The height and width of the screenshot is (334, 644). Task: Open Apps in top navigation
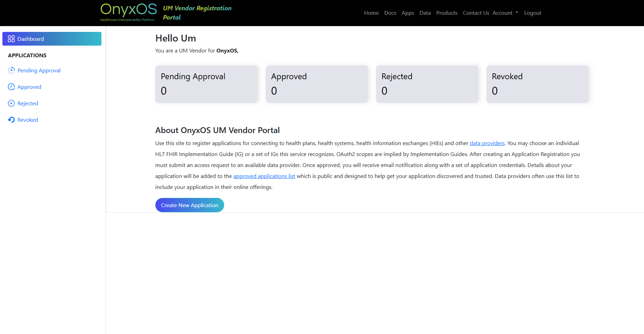click(408, 13)
